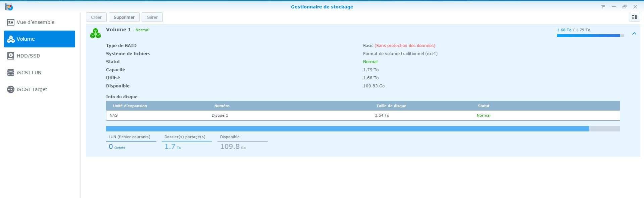Click the iSCSI Target globe icon

pos(11,89)
